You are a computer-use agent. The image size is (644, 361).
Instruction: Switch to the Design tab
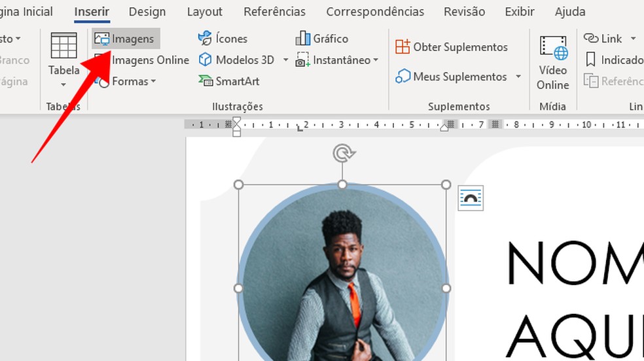[x=148, y=12]
